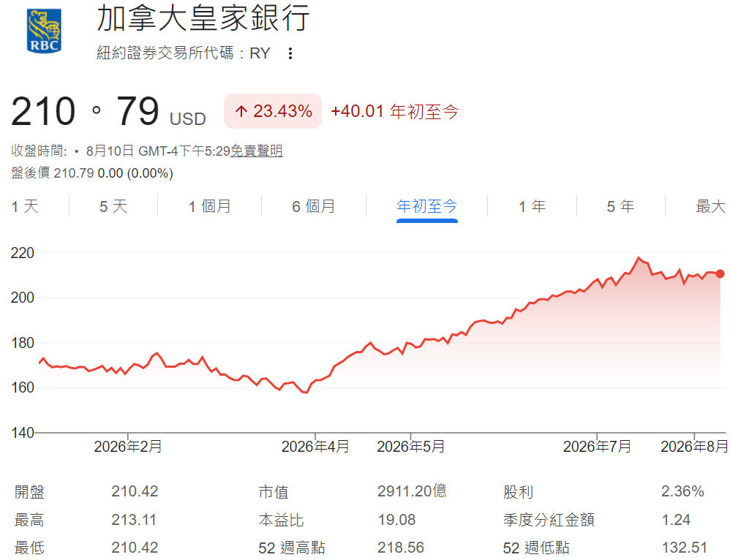Image resolution: width=730 pixels, height=560 pixels.
Task: Click the 2026年8月 axis label
Action: click(694, 447)
